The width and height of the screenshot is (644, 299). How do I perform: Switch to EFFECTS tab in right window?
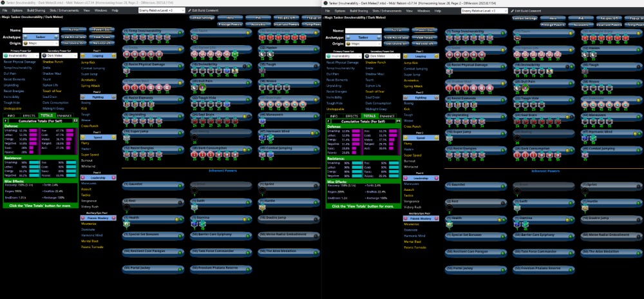click(352, 116)
